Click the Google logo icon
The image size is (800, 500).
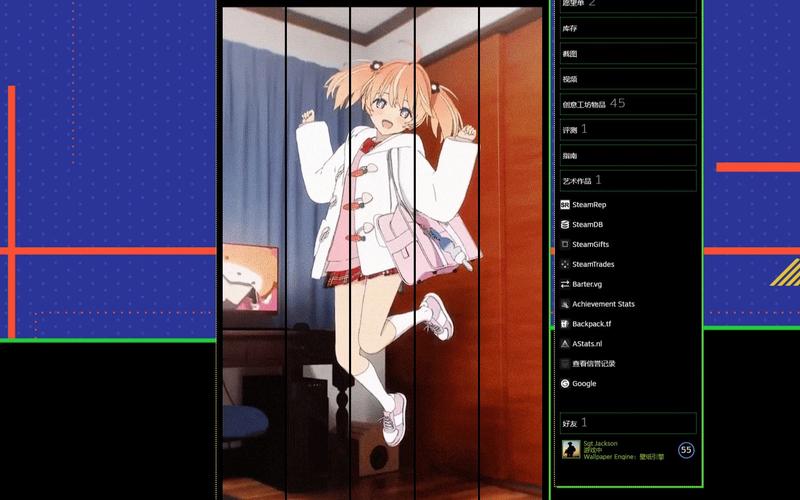565,383
